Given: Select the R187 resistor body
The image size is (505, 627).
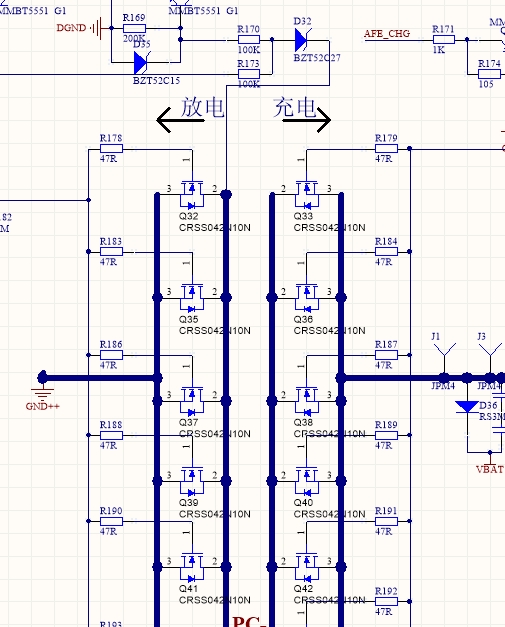Looking at the screenshot, I should 386,355.
